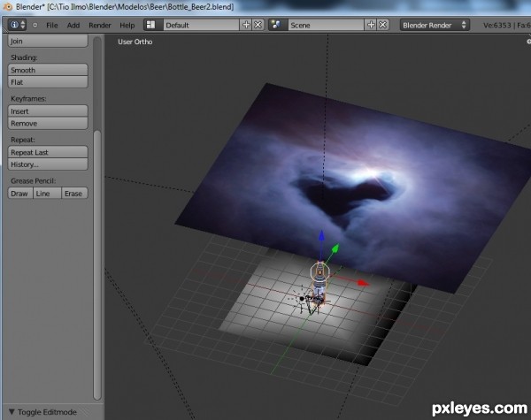Click Repeat Last
The height and width of the screenshot is (420, 531).
(x=48, y=152)
